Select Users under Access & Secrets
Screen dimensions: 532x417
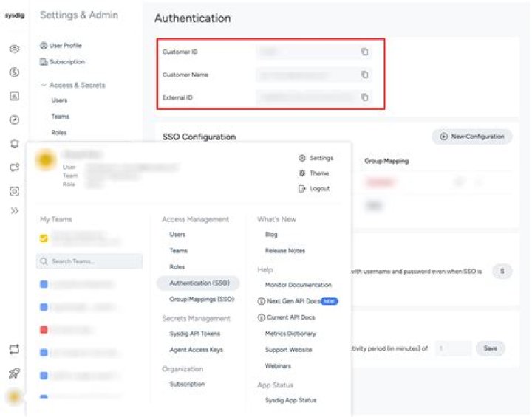(x=59, y=100)
